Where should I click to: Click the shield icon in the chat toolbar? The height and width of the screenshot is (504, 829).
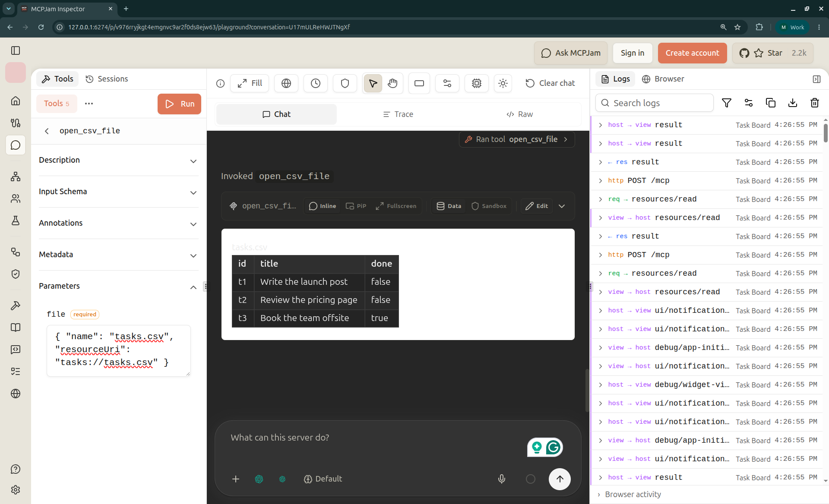click(x=345, y=83)
